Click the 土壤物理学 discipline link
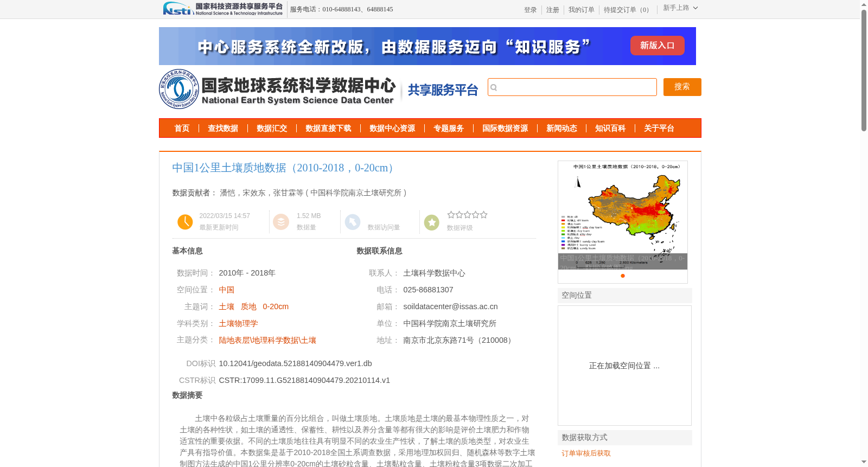The image size is (868, 467). (x=238, y=323)
